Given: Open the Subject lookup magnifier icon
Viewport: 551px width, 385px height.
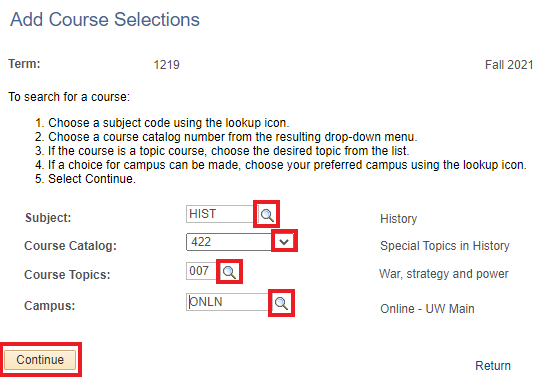Looking at the screenshot, I should 267,215.
